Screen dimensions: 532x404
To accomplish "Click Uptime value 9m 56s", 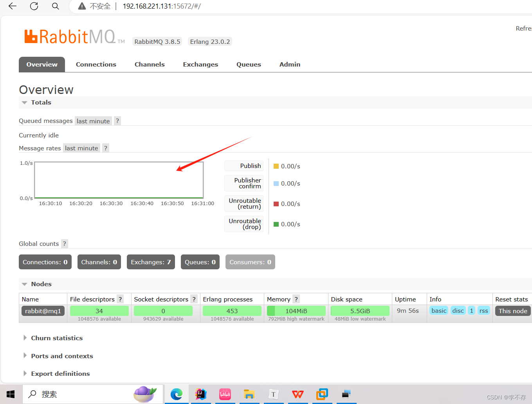I will (408, 310).
